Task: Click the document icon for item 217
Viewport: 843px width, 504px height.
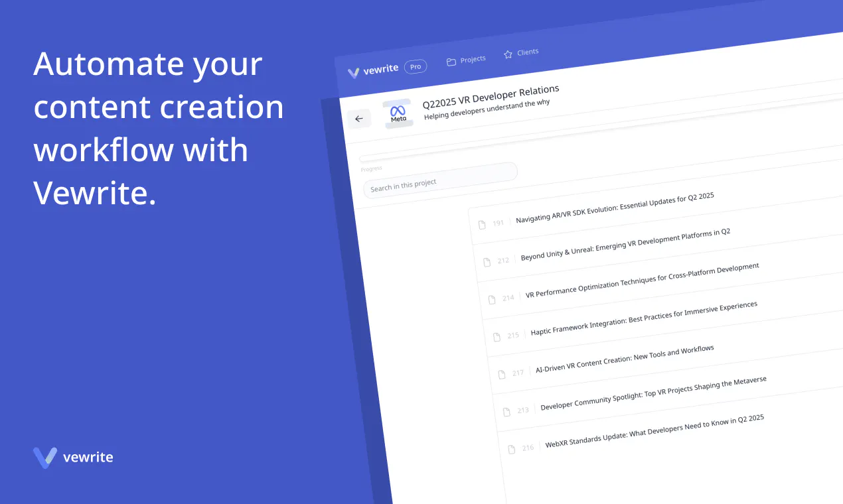Action: pyautogui.click(x=502, y=375)
